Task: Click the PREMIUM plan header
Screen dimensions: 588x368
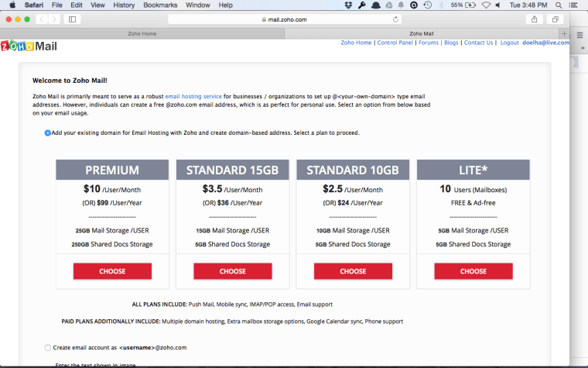Action: (112, 170)
